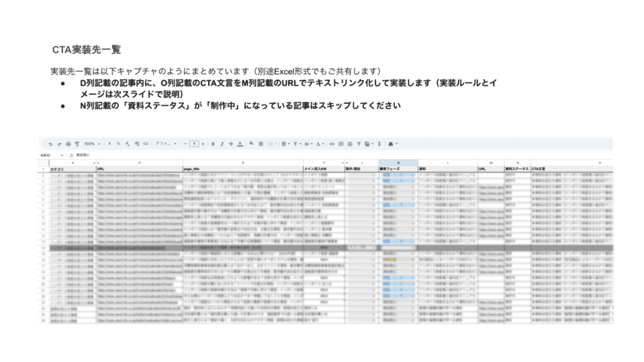The height and width of the screenshot is (362, 644).
Task: Click the Print icon in the toolbar
Action: coord(68,144)
